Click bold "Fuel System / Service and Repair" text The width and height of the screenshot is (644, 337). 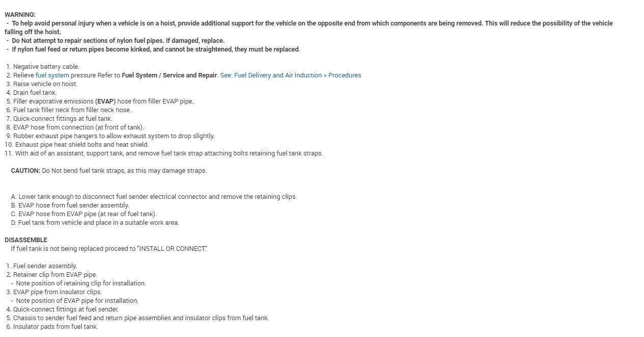coord(170,75)
